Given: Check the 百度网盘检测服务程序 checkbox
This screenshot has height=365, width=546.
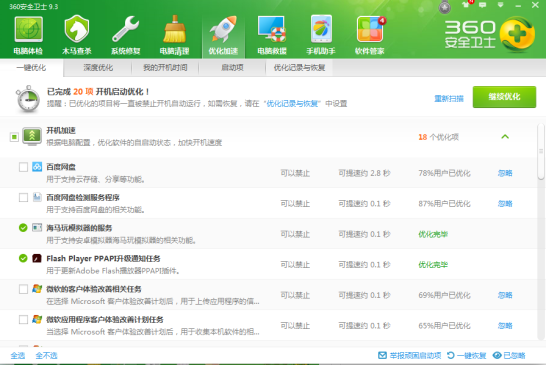Looking at the screenshot, I should coord(23,197).
